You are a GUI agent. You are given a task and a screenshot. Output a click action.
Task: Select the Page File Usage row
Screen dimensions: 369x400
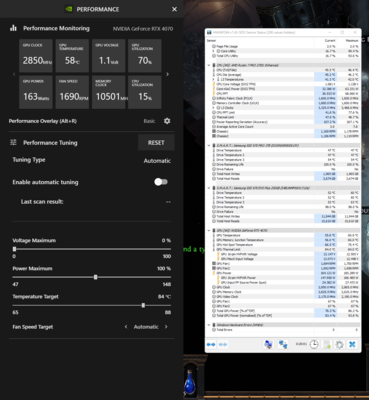point(283,46)
